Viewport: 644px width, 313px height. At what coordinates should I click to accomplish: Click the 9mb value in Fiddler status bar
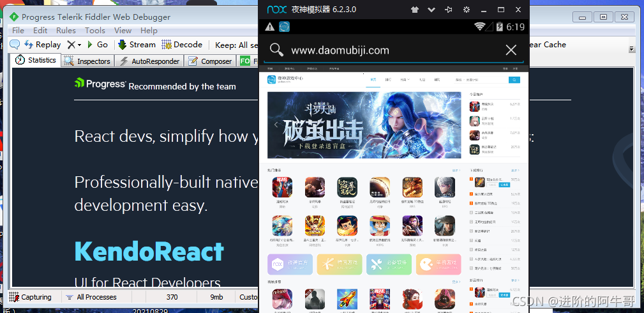(216, 297)
